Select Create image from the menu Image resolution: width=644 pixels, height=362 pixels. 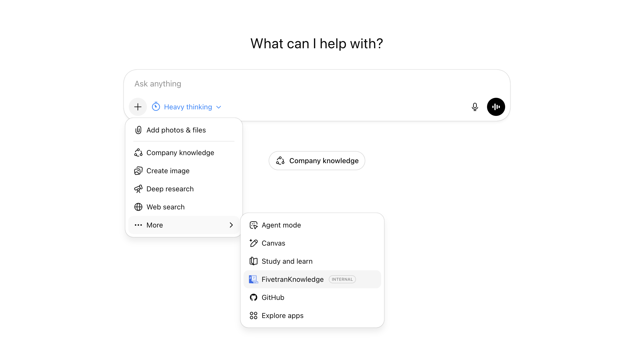point(168,171)
